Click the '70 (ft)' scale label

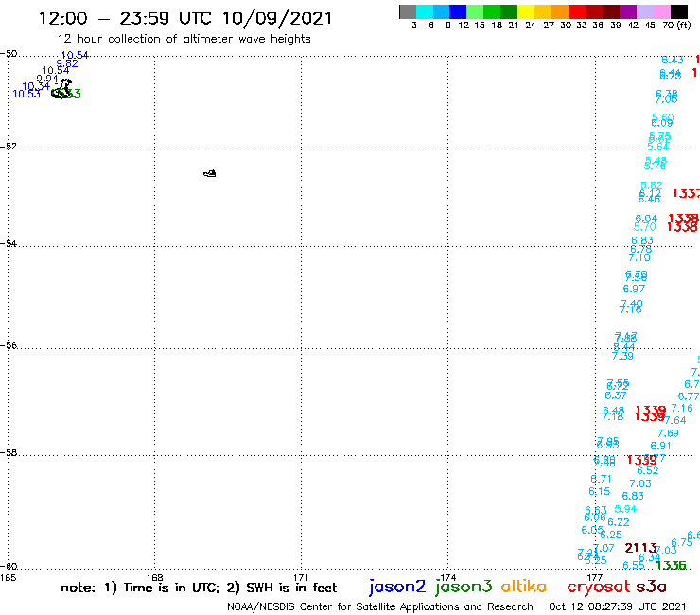676,26
